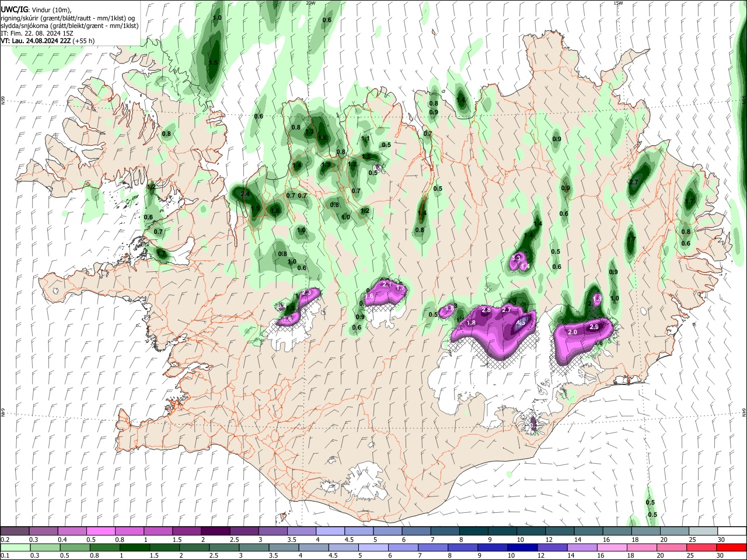This screenshot has height=560, width=747.
Task: Click the "2.0" value in the eastern purple area
Action: 573,332
